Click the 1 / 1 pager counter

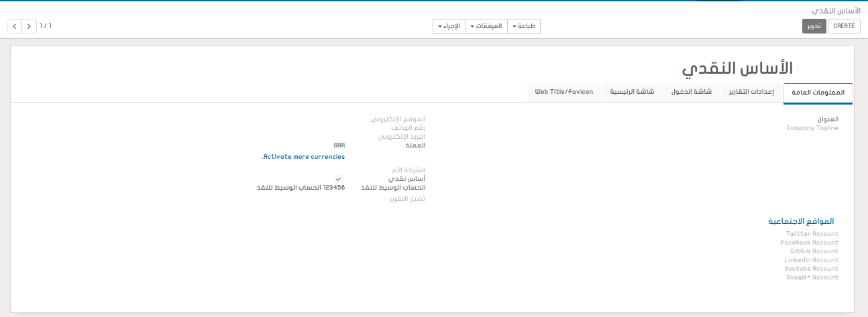[46, 26]
